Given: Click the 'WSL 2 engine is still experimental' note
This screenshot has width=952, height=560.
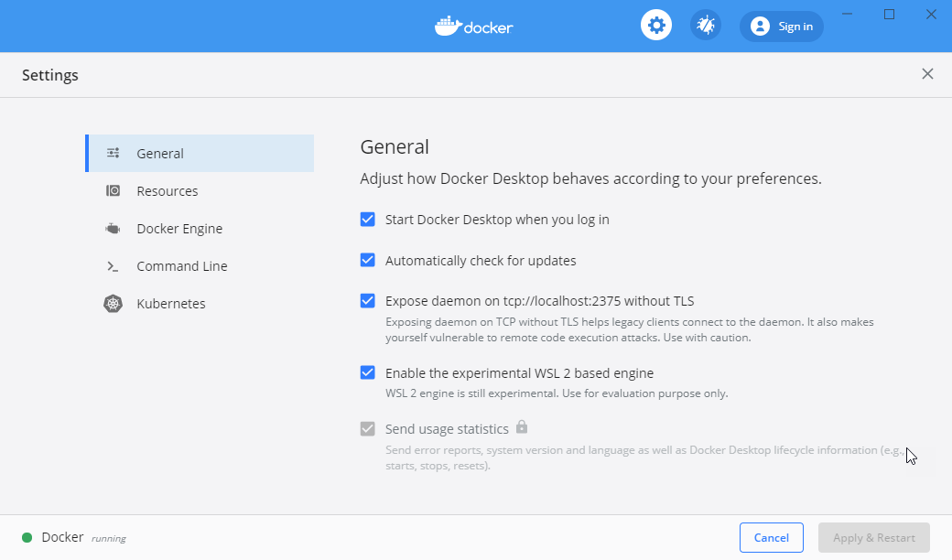Looking at the screenshot, I should pyautogui.click(x=557, y=393).
